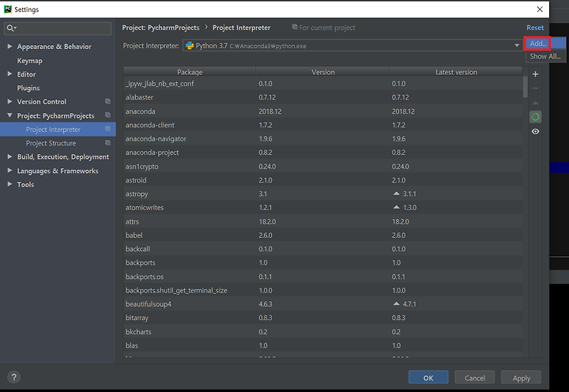Select the attrs package row
Image resolution: width=569 pixels, height=392 pixels.
(x=323, y=221)
